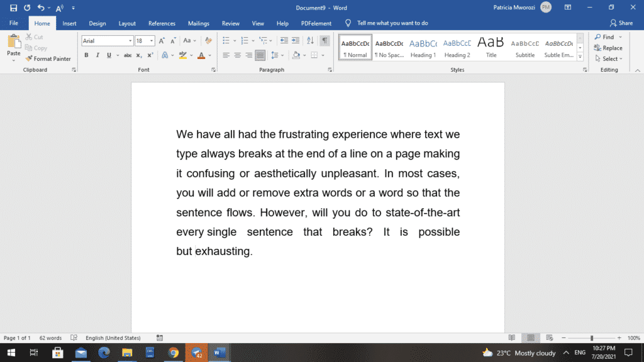Screen dimensions: 644x362
Task: Open Microsoft Edge from the taskbar
Action: 104,353
